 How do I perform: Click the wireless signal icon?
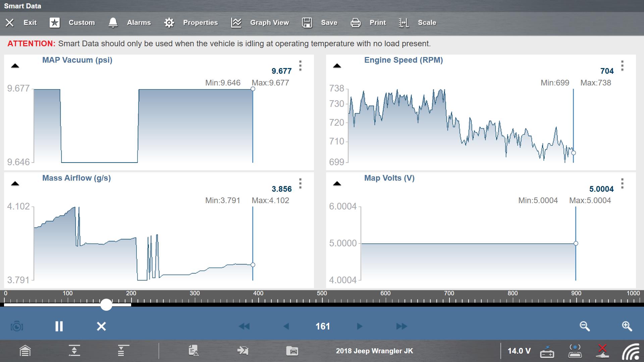tap(631, 351)
